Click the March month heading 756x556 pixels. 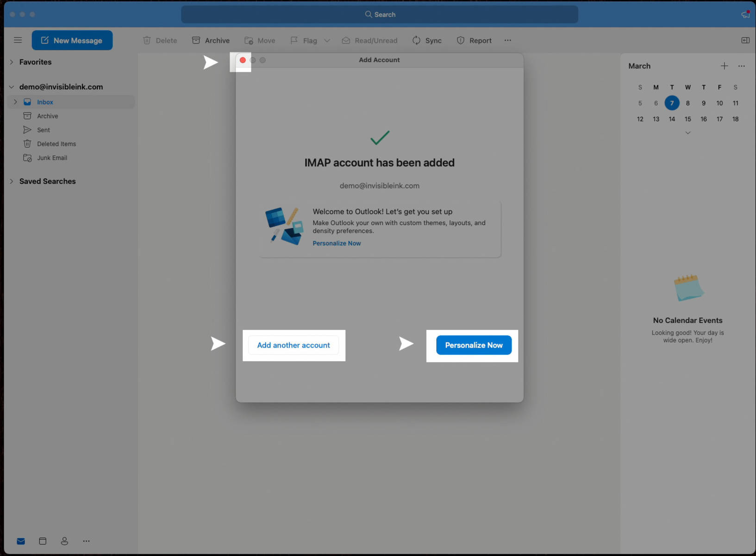(x=639, y=66)
